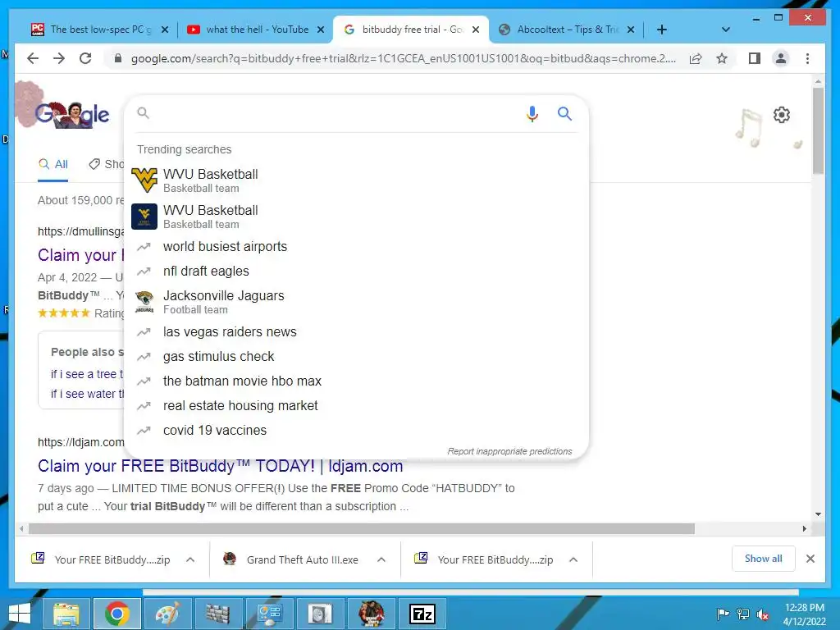Open the tab search dropdown
This screenshot has width=840, height=630.
pos(725,30)
